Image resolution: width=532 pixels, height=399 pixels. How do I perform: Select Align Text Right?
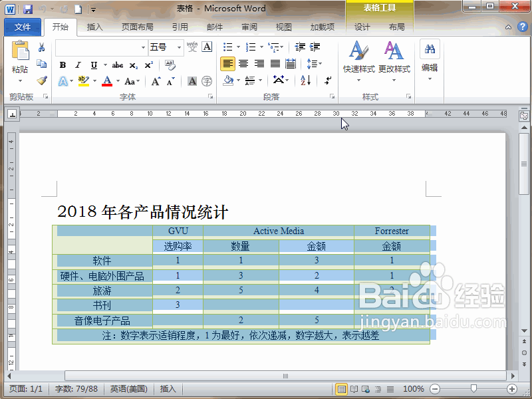259,63
